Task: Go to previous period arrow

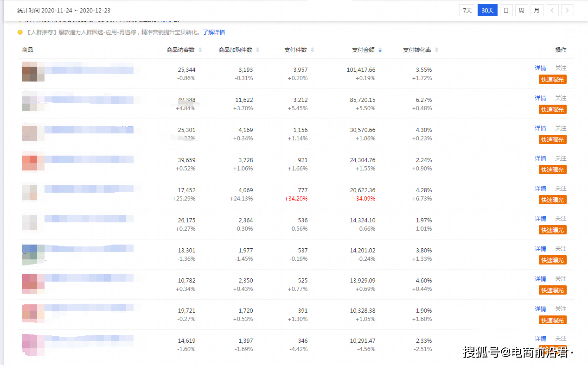Action: pyautogui.click(x=552, y=10)
